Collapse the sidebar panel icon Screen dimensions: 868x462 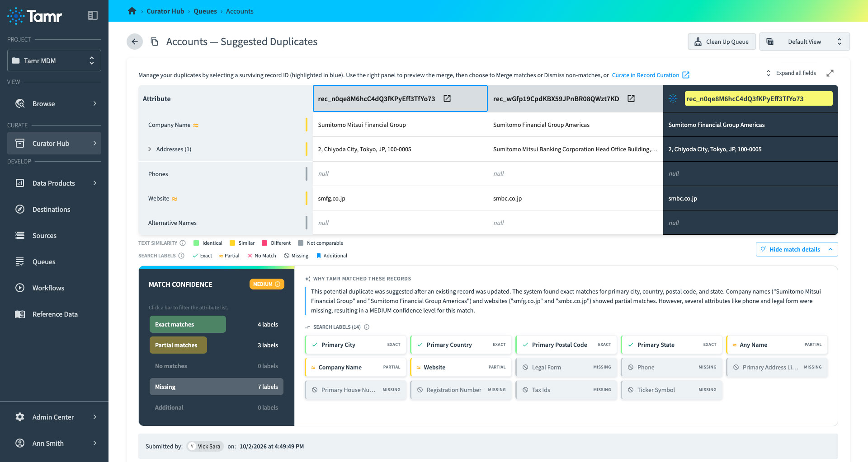point(92,15)
